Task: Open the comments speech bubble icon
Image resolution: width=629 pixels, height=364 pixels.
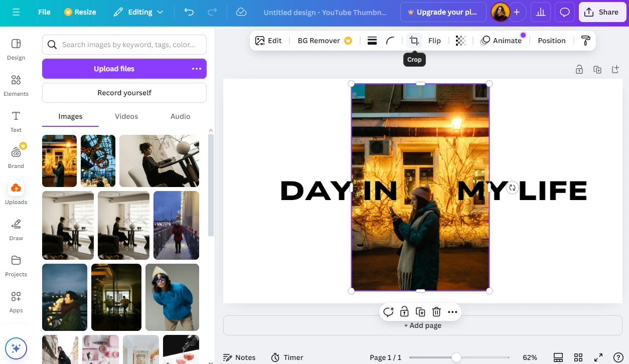Action: click(x=565, y=12)
